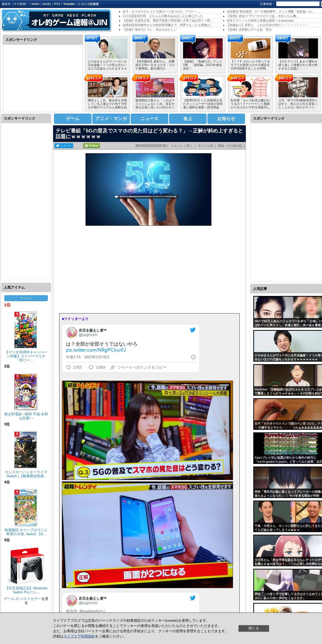Open headline 浜田雅功 老化疑惑 link
The image size is (322, 644).
pos(270,12)
